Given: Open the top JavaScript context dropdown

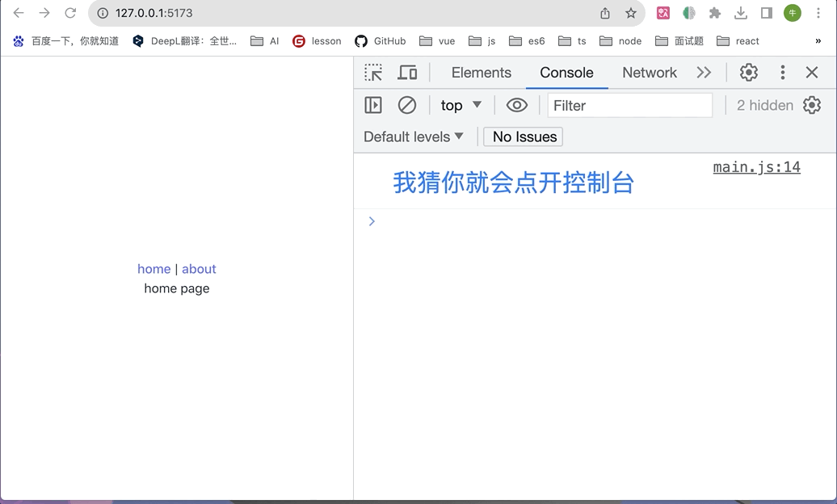Looking at the screenshot, I should 461,105.
